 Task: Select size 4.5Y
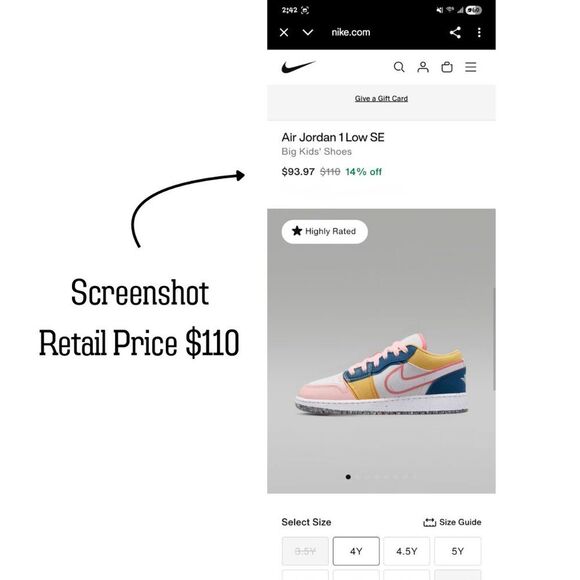pyautogui.click(x=407, y=551)
